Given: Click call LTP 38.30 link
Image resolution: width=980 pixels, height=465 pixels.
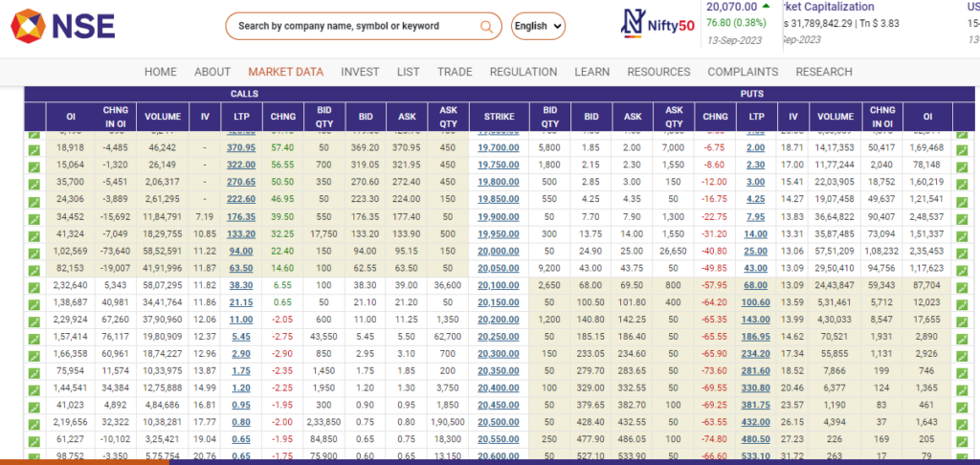Looking at the screenshot, I should [240, 285].
